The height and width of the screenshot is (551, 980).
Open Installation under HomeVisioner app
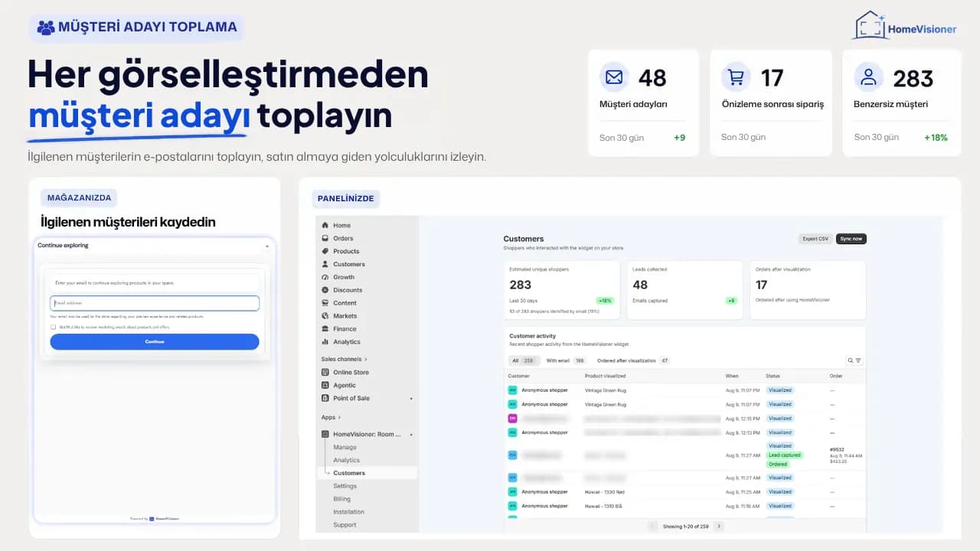pos(348,512)
